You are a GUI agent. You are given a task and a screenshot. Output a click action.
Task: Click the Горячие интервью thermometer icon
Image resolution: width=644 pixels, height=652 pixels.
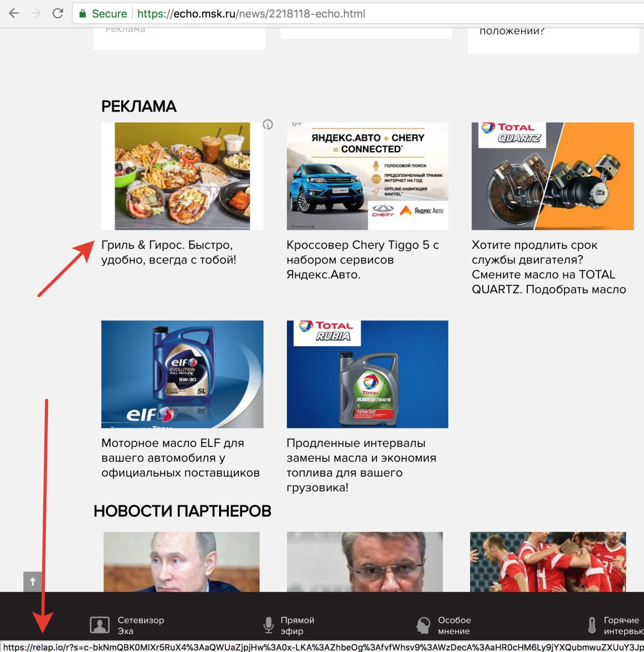[592, 625]
